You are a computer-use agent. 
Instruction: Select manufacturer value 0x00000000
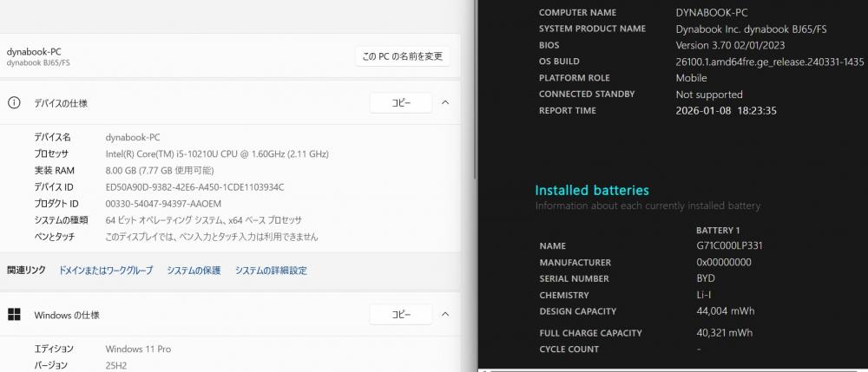[x=724, y=262]
